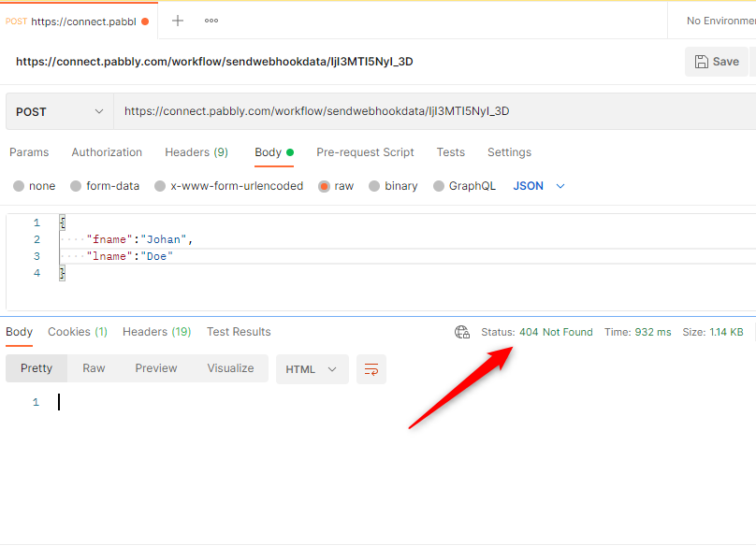
Task: Click the "fname":"Johan" line in body editor
Action: [139, 239]
